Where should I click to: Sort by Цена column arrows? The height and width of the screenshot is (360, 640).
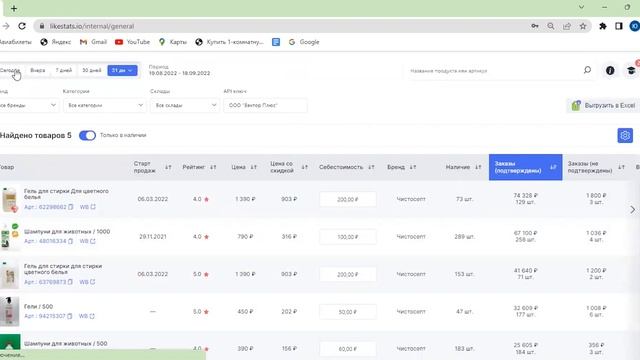coord(253,167)
